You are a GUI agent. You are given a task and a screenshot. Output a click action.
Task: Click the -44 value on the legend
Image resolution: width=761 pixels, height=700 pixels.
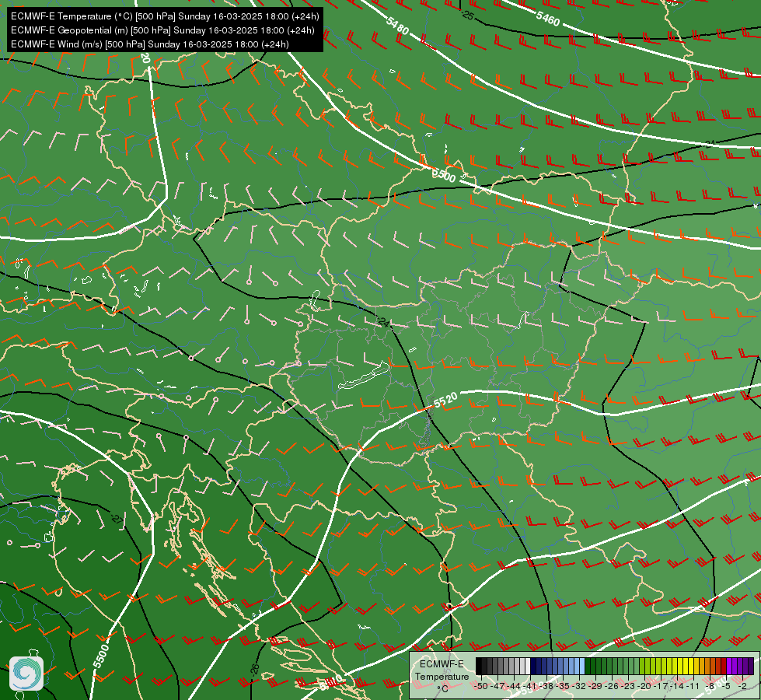pyautogui.click(x=514, y=687)
